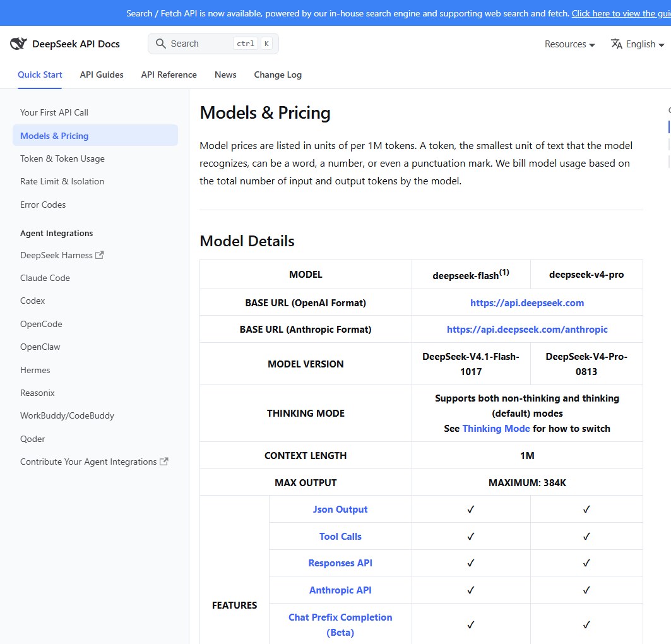Image resolution: width=671 pixels, height=644 pixels.
Task: Click external link icon beside Contribute Your Agent Integrations
Action: click(164, 462)
